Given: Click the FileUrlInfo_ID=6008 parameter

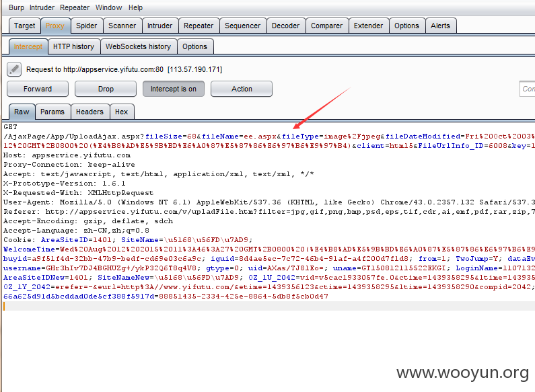Looking at the screenshot, I should coord(463,146).
